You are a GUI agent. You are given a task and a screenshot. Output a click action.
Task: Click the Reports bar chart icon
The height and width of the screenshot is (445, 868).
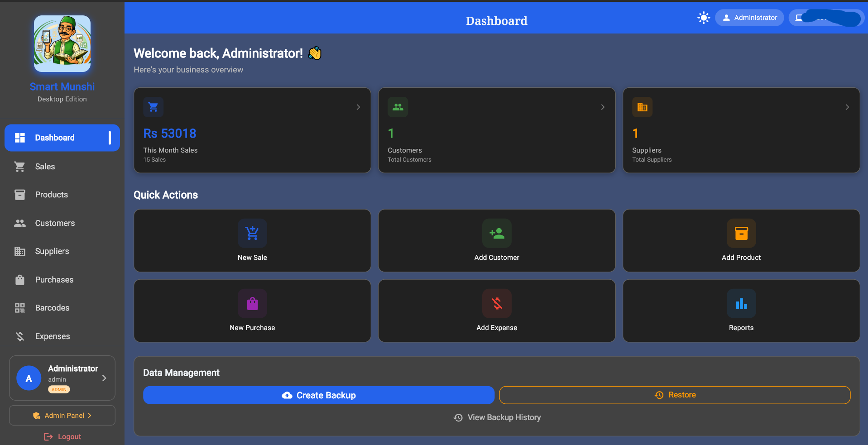coord(741,303)
